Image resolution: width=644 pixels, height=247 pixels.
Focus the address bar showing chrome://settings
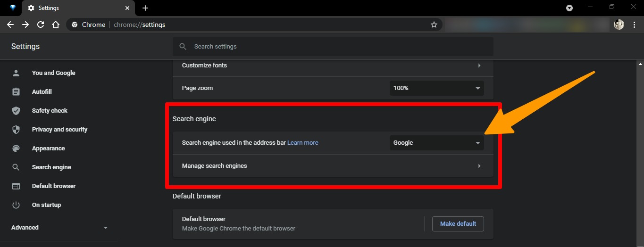[255, 25]
